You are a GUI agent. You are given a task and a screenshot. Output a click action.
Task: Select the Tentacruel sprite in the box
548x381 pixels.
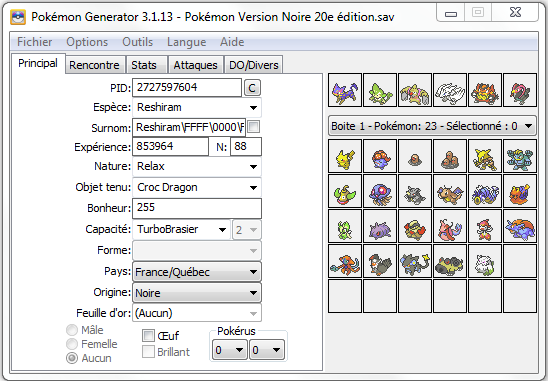pyautogui.click(x=380, y=191)
